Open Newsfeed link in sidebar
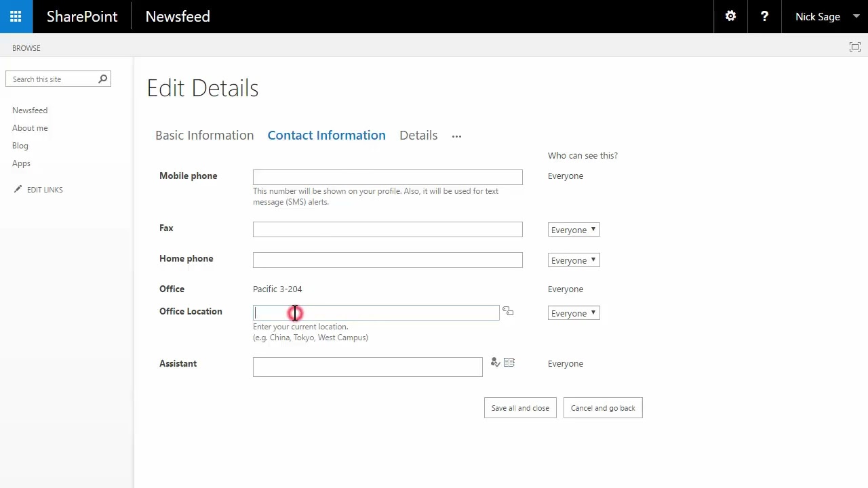 point(30,110)
